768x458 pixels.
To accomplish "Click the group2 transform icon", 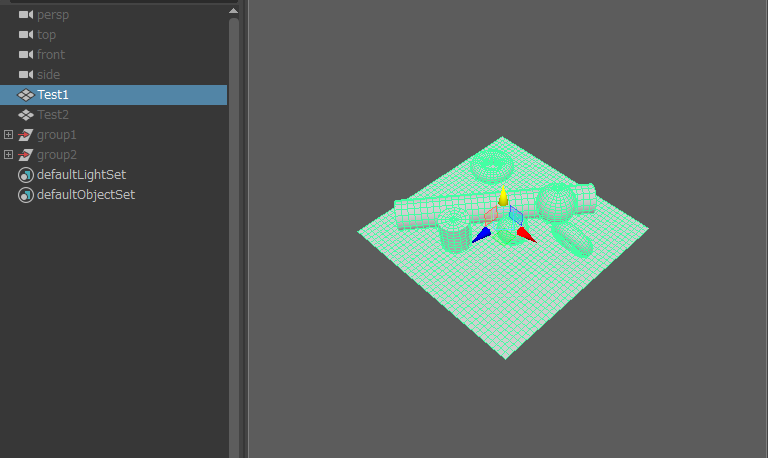I will 25,155.
